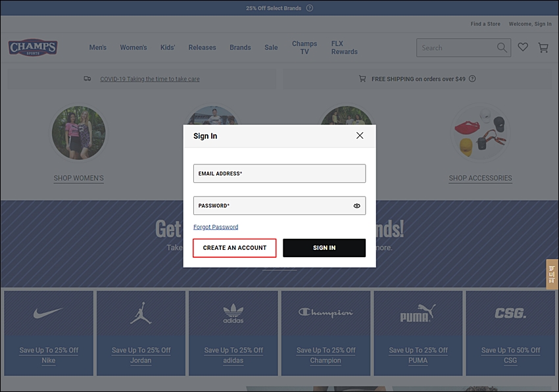Open Save Up To 50% Off CSG link
Image resolution: width=559 pixels, height=392 pixels.
point(510,355)
